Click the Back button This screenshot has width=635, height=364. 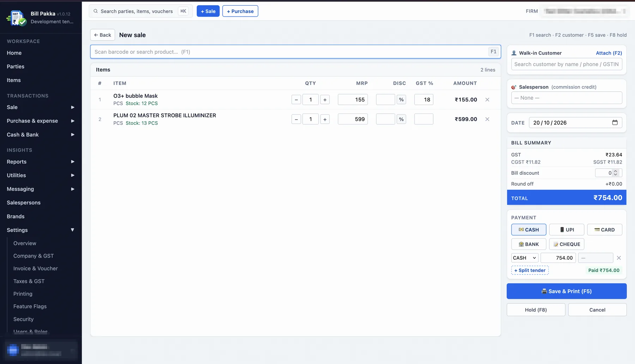pyautogui.click(x=103, y=35)
